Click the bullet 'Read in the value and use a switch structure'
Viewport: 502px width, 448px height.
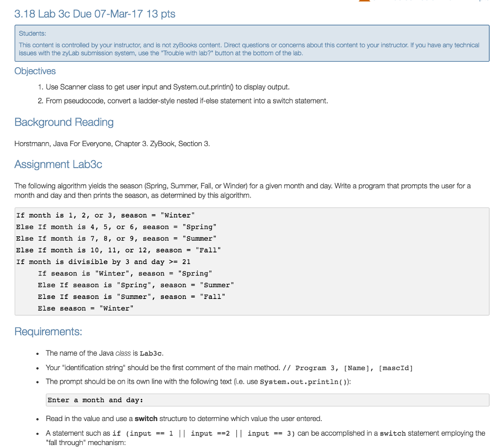click(x=184, y=419)
